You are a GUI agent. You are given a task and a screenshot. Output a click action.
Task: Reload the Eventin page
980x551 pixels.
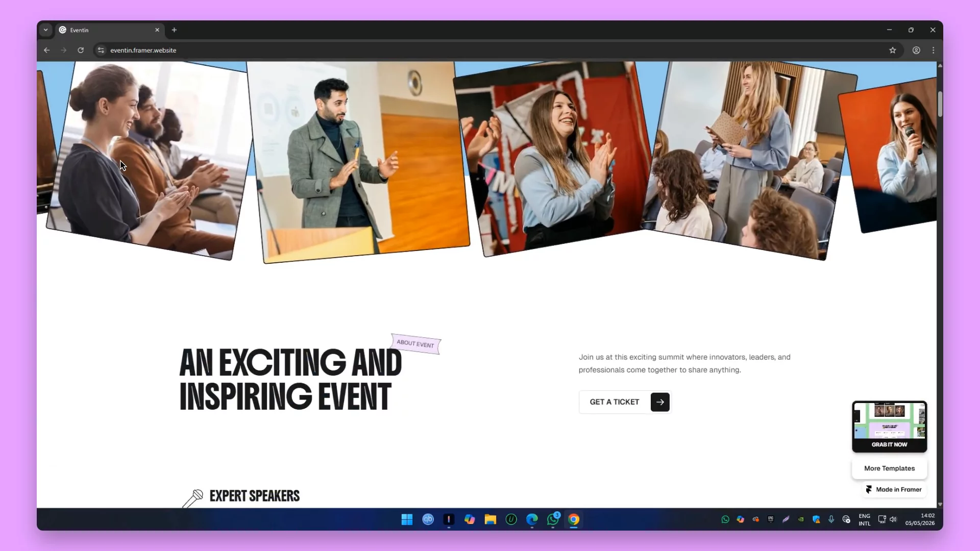coord(81,50)
